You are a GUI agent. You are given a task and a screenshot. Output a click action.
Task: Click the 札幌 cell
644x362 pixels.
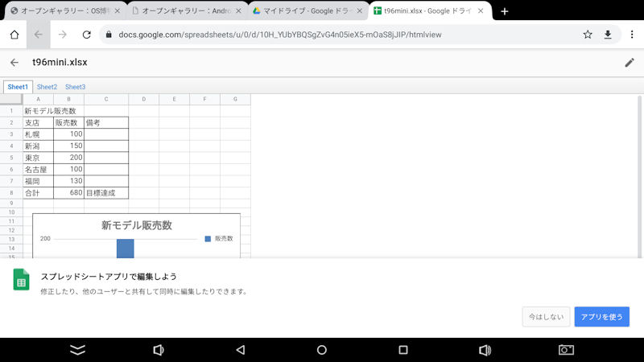38,134
